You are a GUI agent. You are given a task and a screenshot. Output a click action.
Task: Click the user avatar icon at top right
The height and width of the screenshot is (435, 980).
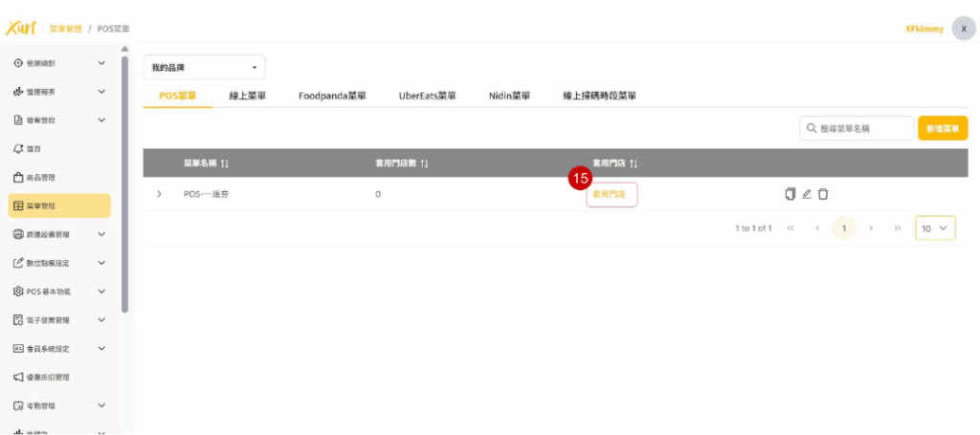pyautogui.click(x=963, y=29)
